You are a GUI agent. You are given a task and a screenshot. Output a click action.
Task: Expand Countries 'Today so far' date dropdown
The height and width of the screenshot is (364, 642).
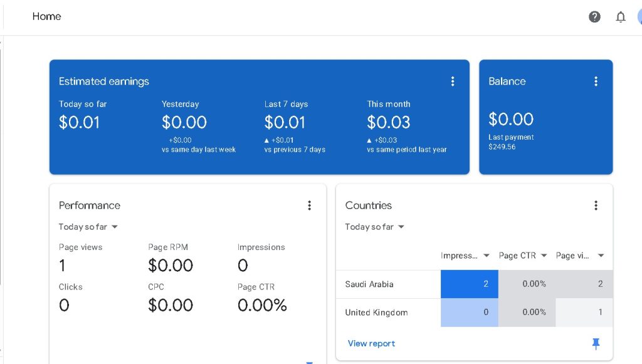click(x=375, y=227)
